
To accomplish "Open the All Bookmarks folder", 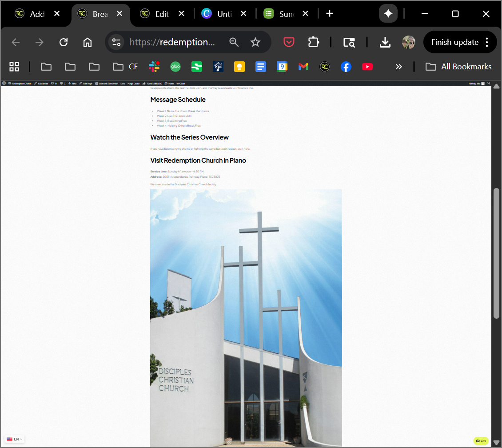I will (x=458, y=67).
